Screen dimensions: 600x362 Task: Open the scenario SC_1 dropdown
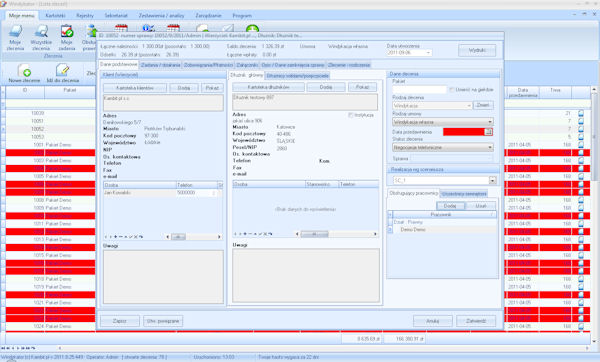[x=492, y=180]
